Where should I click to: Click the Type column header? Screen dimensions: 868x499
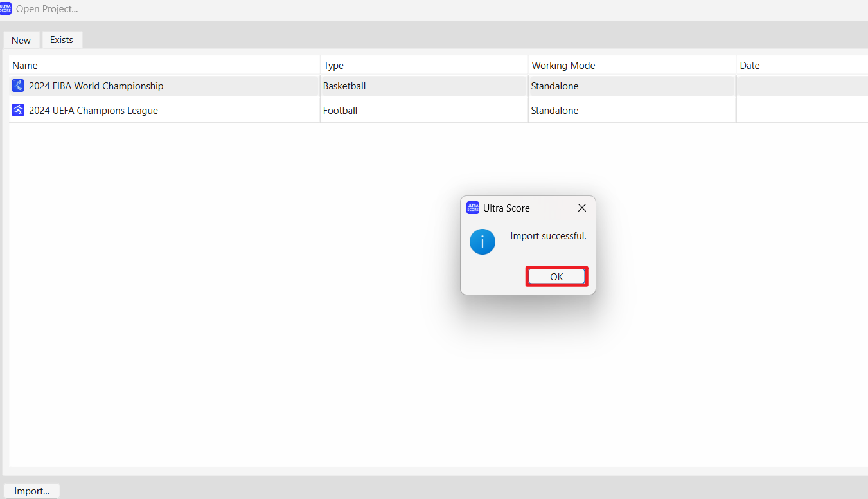tap(333, 65)
